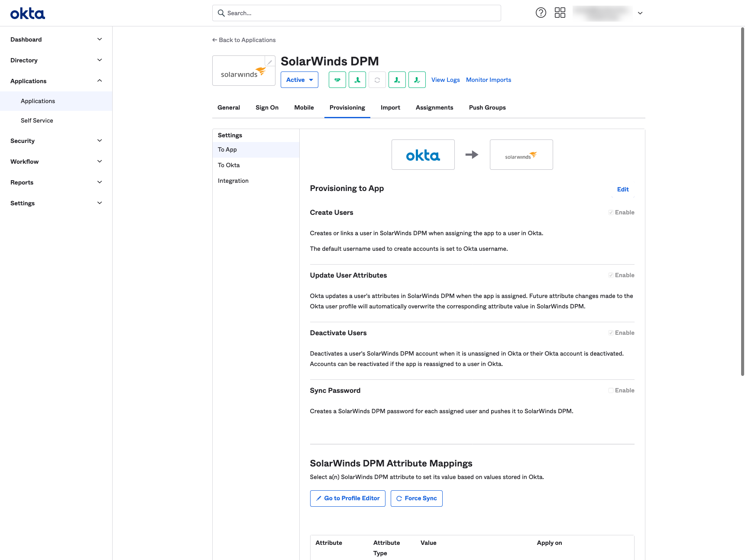Switch to the Push Groups tab

487,107
